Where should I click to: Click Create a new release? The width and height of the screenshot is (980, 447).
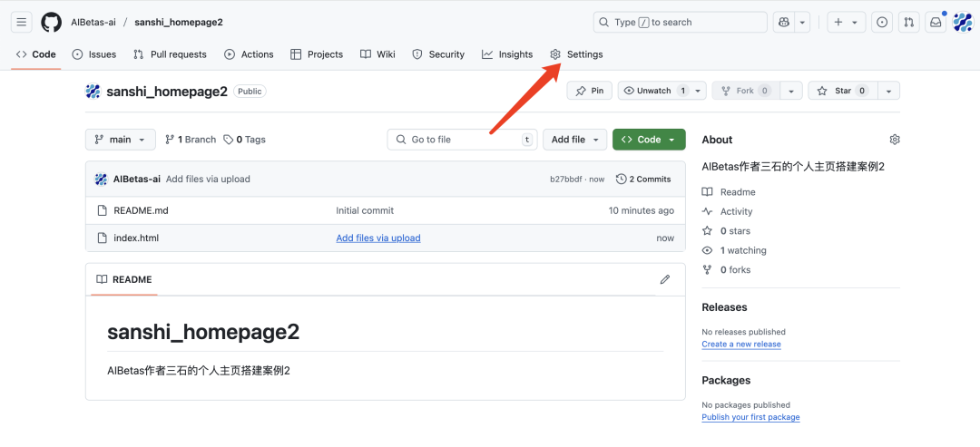(x=741, y=344)
